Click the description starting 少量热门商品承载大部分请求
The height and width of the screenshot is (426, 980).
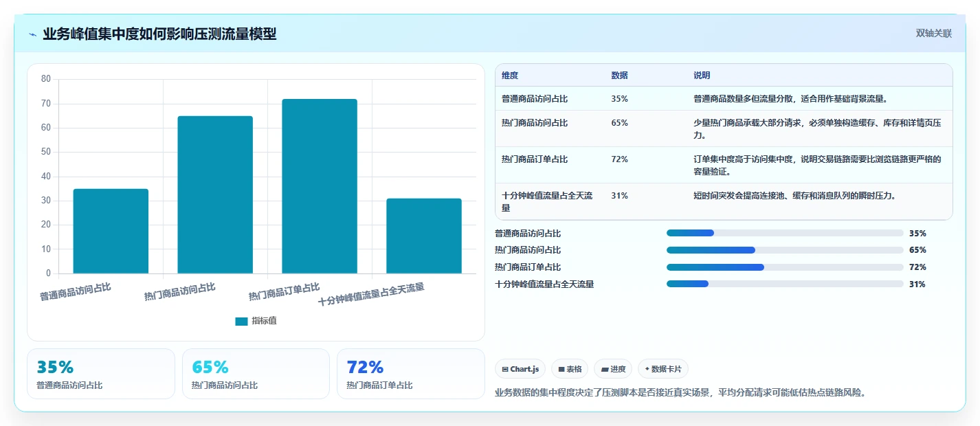[x=817, y=129]
